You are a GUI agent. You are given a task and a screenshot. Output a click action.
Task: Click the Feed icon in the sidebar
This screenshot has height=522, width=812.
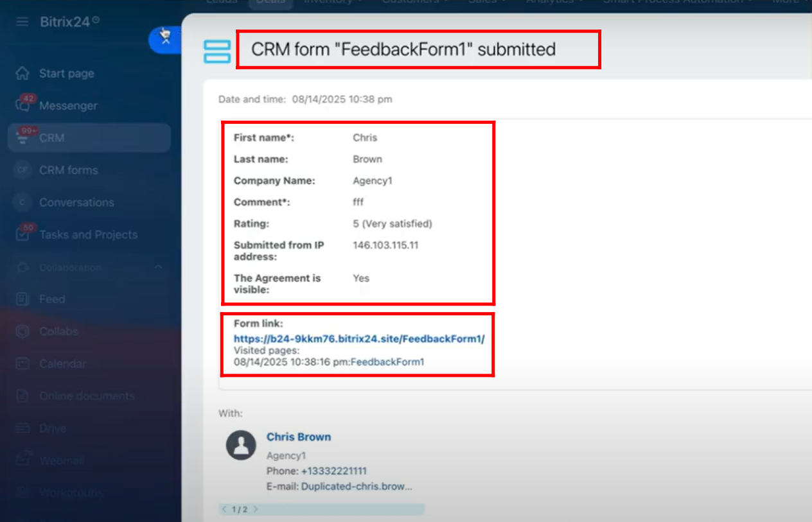coord(22,299)
